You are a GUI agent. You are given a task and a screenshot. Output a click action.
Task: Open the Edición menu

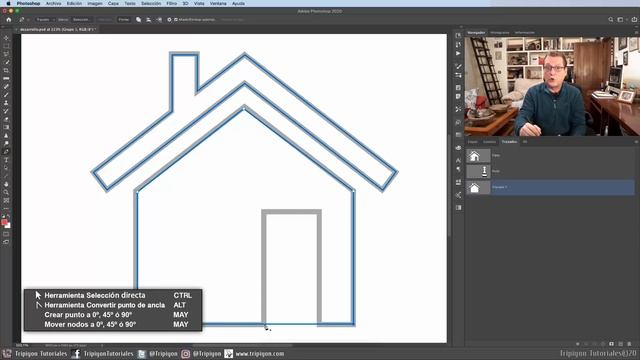74,3
